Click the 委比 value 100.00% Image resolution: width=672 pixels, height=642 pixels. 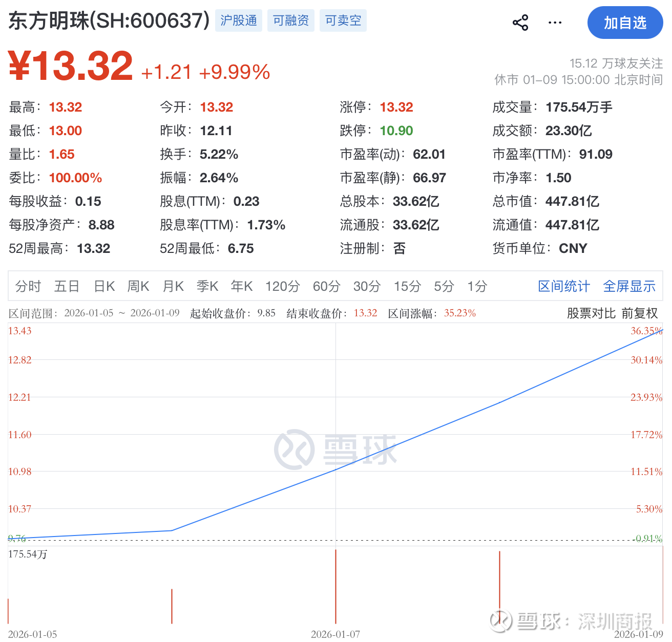click(76, 178)
